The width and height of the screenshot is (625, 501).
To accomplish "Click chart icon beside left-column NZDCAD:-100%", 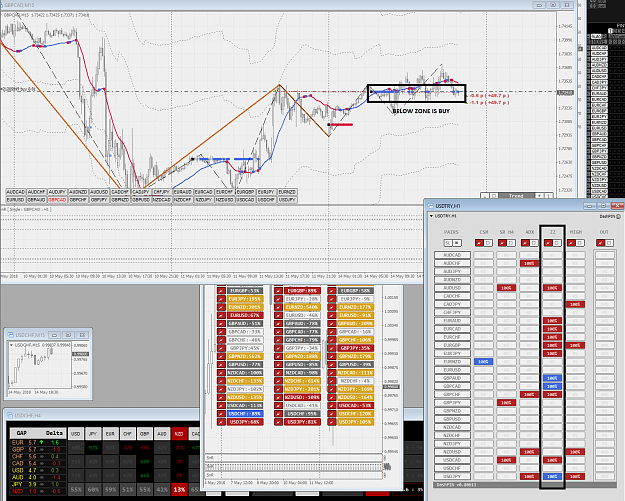I will point(221,373).
